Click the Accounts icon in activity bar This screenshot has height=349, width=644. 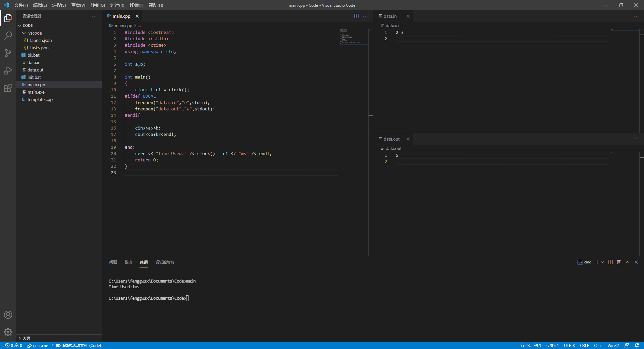point(8,315)
